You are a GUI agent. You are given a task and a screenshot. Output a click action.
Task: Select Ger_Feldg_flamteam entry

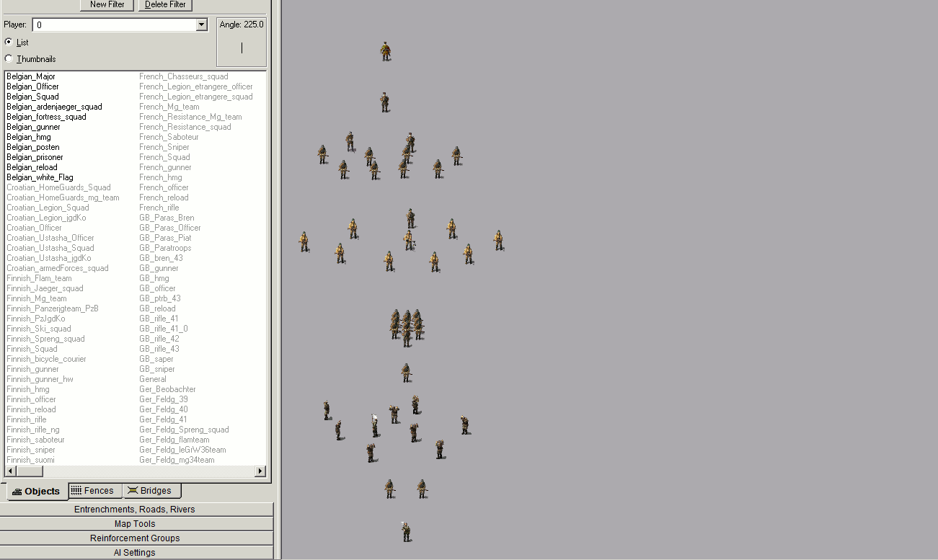tap(174, 440)
